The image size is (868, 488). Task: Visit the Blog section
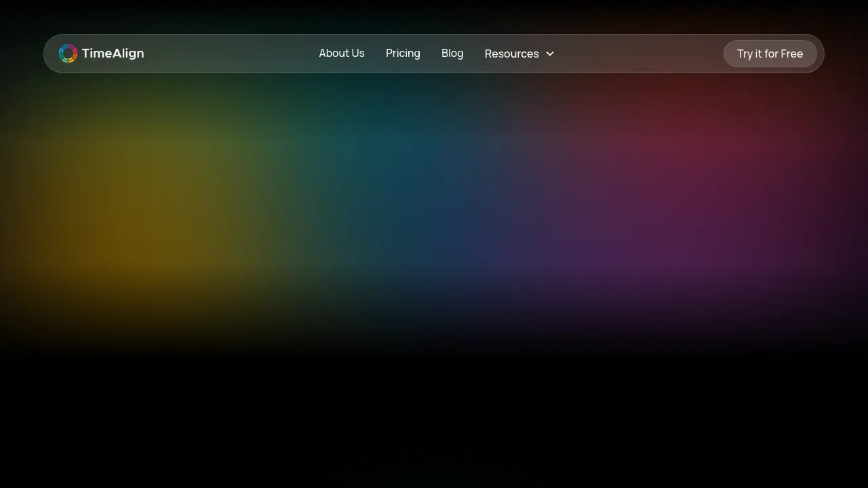(452, 54)
